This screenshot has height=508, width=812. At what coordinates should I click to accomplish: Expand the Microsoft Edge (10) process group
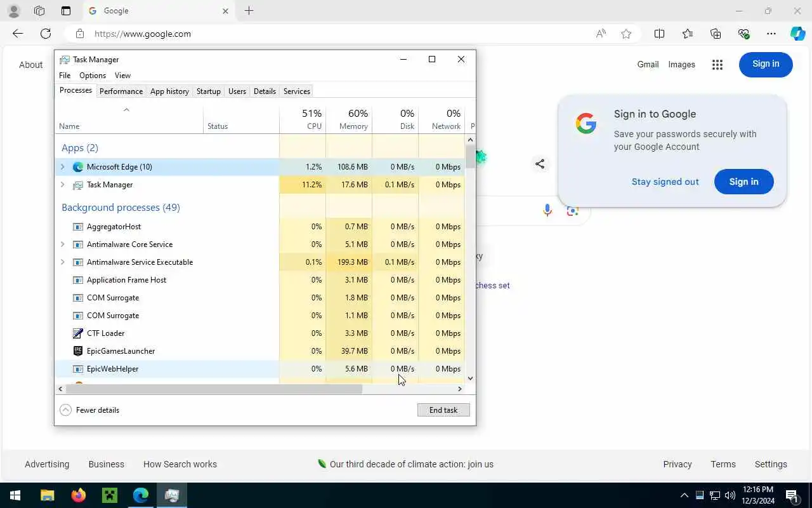(x=62, y=167)
